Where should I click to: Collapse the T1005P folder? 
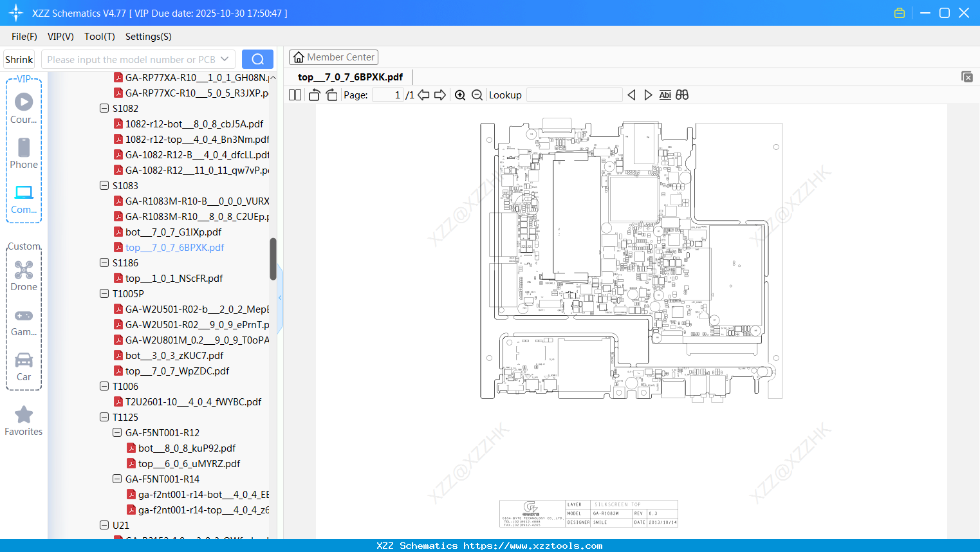pos(104,293)
